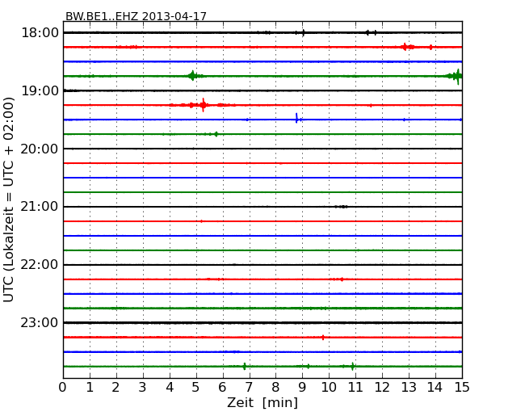Click the x-axis tick label 15
The width and height of the screenshot is (525, 420).
[462, 387]
